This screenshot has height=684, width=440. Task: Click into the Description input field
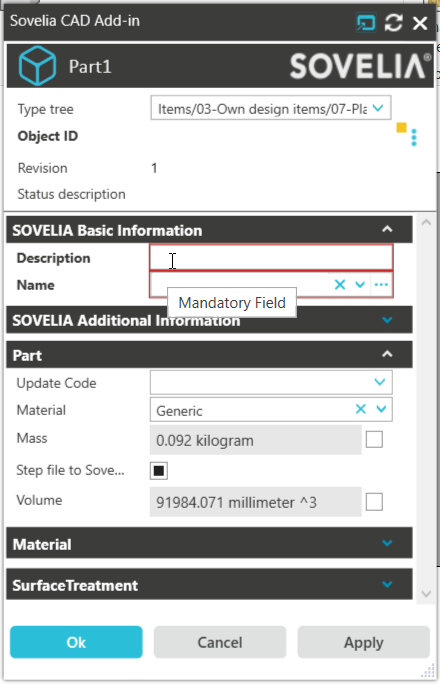(271, 257)
